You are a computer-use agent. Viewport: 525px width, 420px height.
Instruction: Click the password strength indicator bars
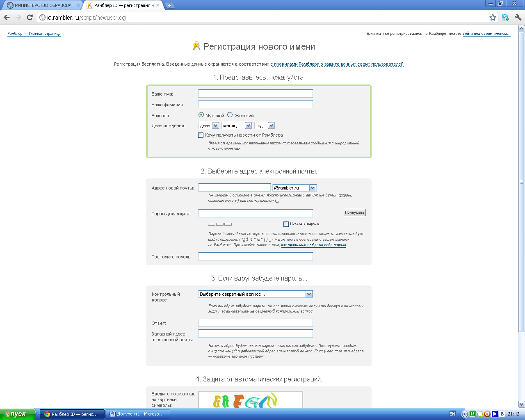coord(220,224)
